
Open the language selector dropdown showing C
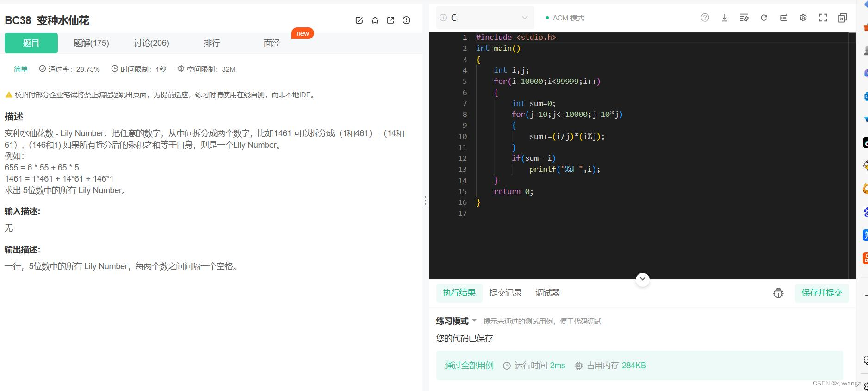tap(485, 18)
